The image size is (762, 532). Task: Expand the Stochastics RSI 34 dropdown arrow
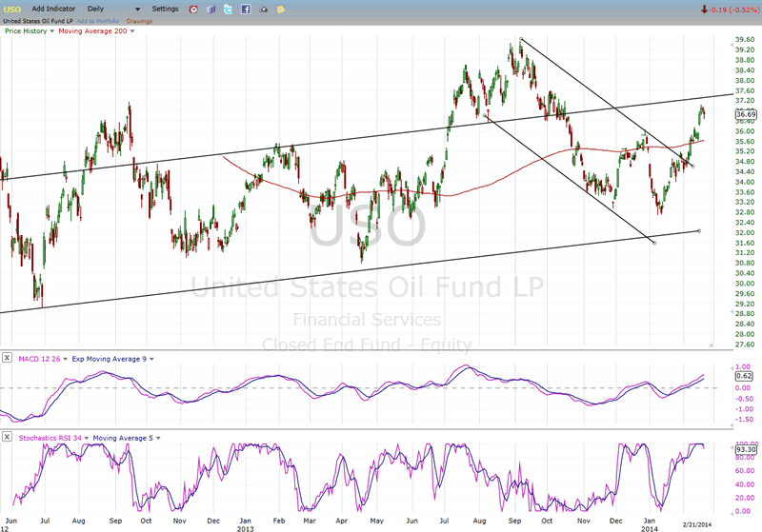click(87, 439)
